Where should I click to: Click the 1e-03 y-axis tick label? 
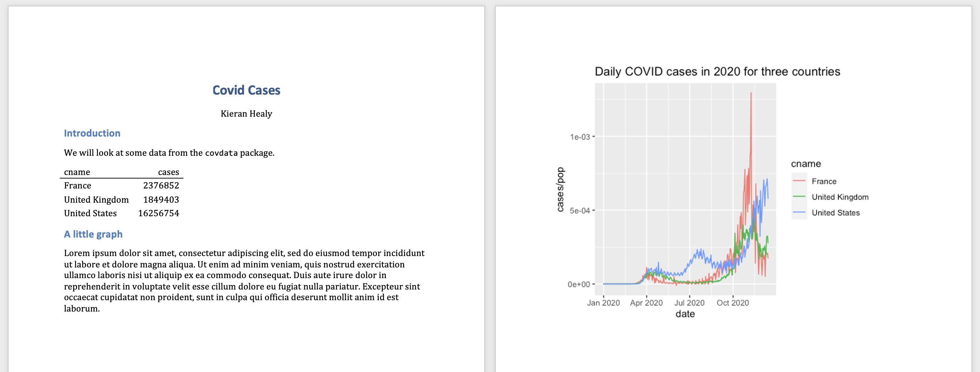(x=580, y=137)
